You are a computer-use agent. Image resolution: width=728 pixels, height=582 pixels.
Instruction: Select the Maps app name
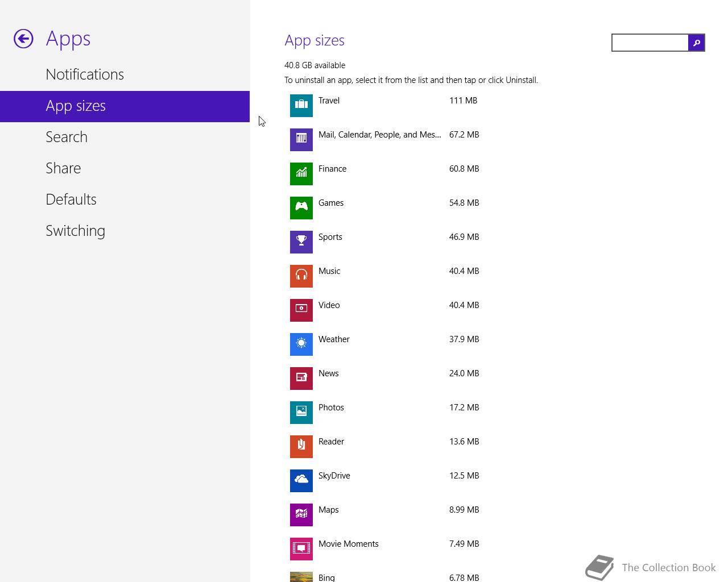click(329, 510)
